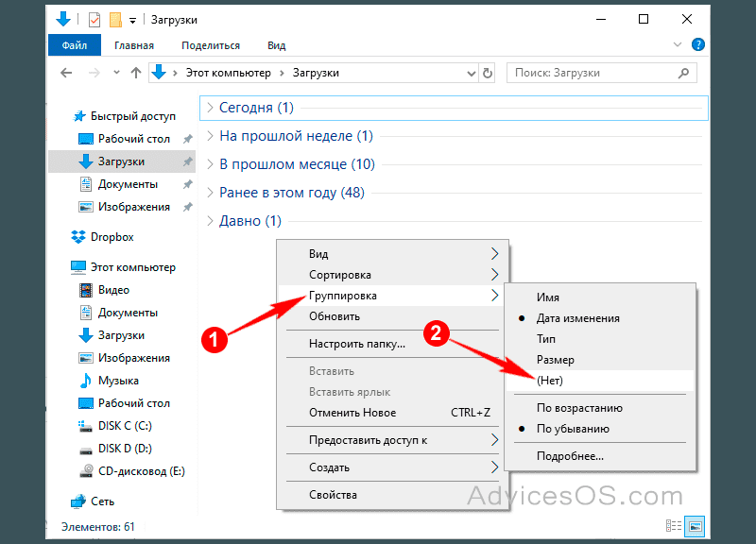Open the Сортировка context submenu
The height and width of the screenshot is (544, 756).
point(392,275)
